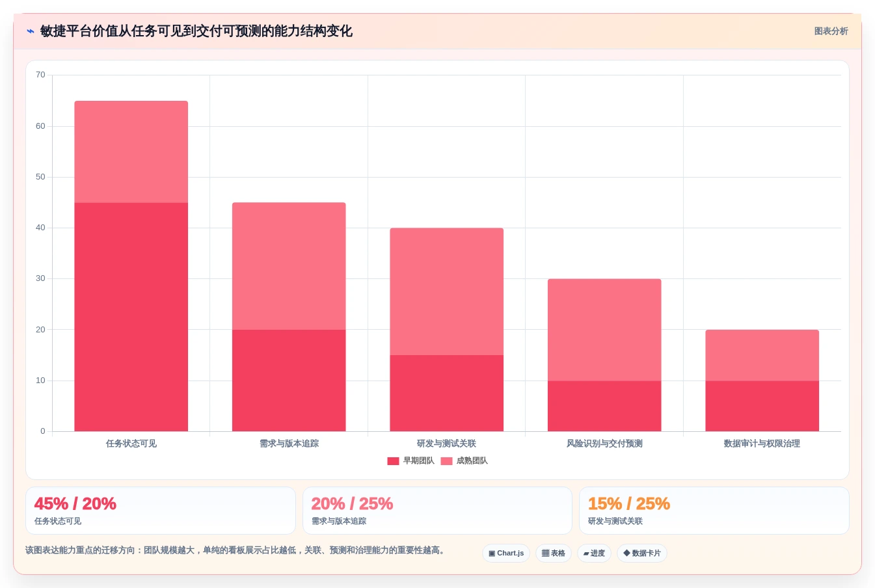
Task: Open the 20% / 25% data card
Action: [x=437, y=511]
